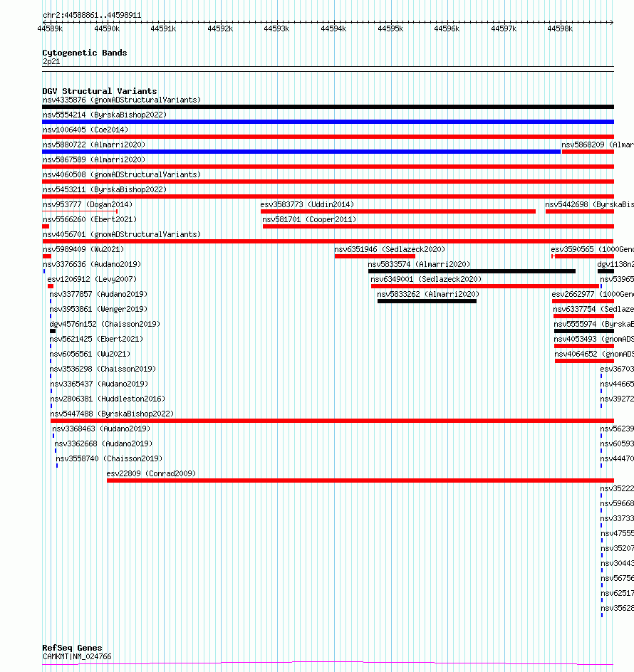Click nsv953777 (Dogan2014) label
The image size is (634, 672).
point(88,204)
